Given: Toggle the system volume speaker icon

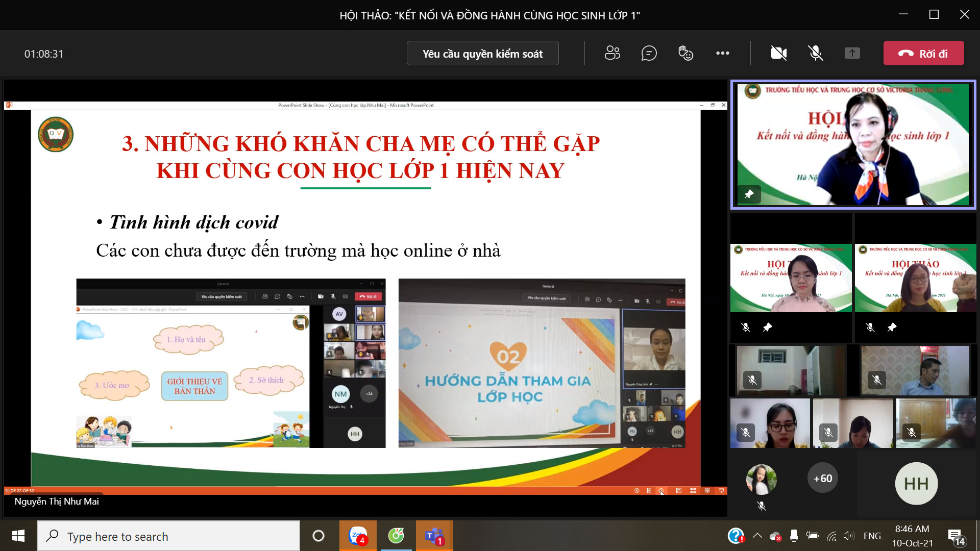Looking at the screenshot, I should [x=848, y=536].
